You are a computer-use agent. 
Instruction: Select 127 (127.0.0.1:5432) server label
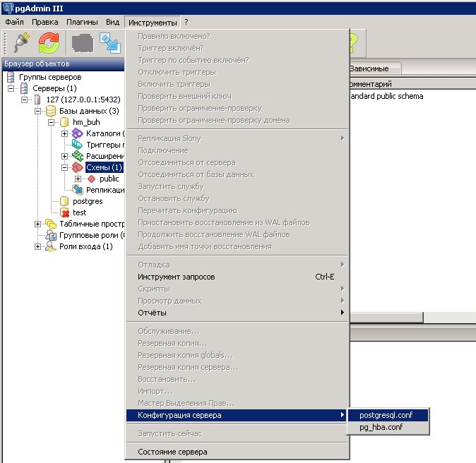click(x=83, y=100)
